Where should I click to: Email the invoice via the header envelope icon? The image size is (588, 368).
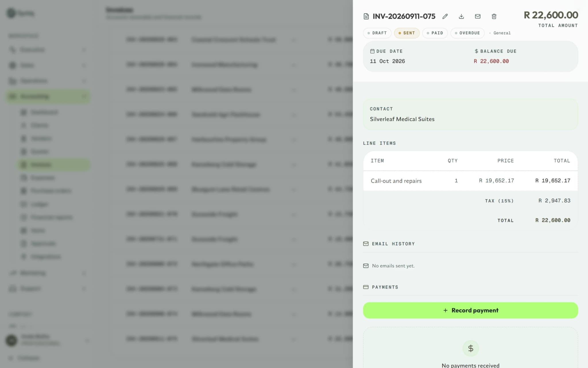478,16
